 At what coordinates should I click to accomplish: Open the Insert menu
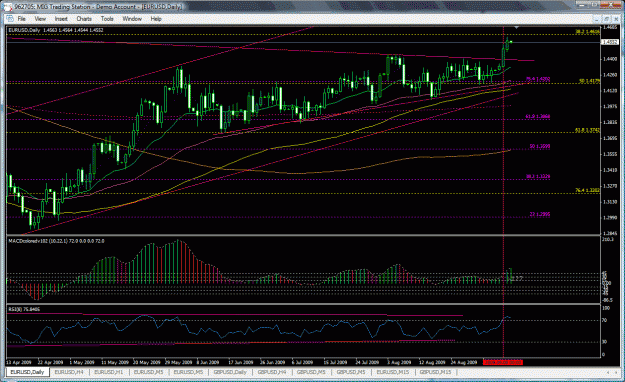pos(61,19)
